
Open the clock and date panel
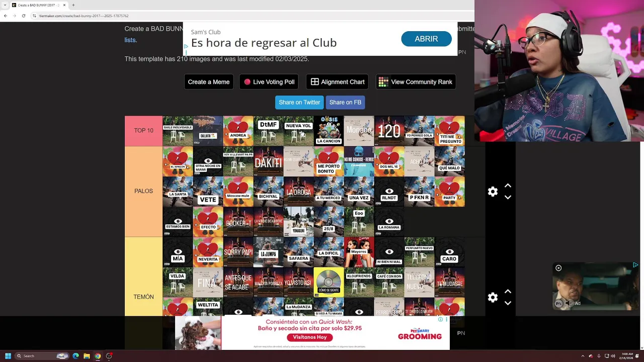(627, 356)
